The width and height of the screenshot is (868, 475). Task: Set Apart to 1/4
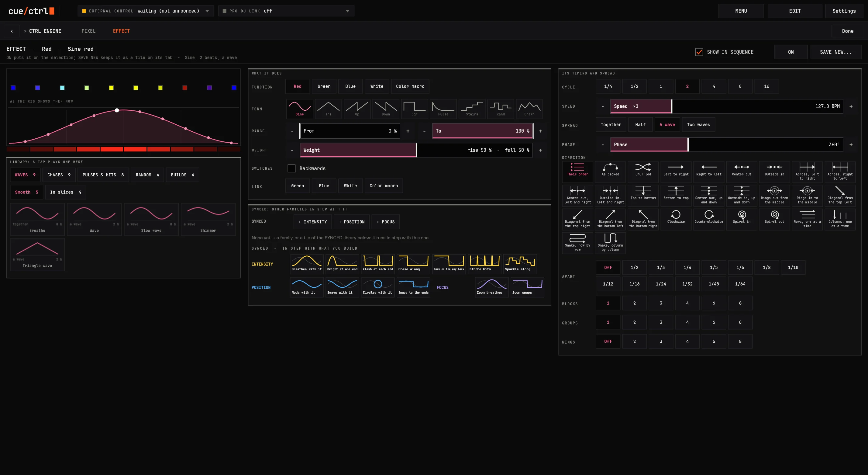tap(687, 267)
